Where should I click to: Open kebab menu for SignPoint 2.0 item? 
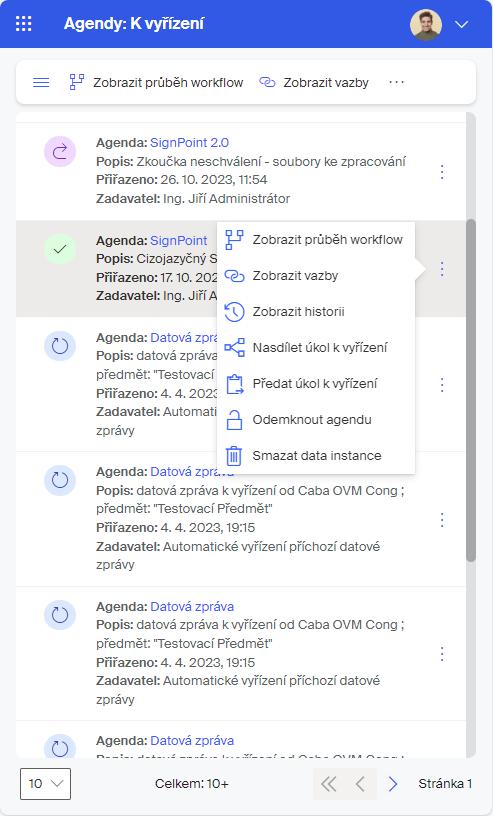click(442, 172)
